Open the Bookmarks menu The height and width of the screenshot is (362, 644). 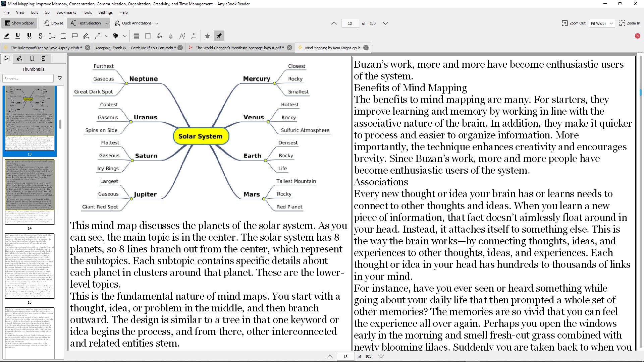pyautogui.click(x=66, y=12)
